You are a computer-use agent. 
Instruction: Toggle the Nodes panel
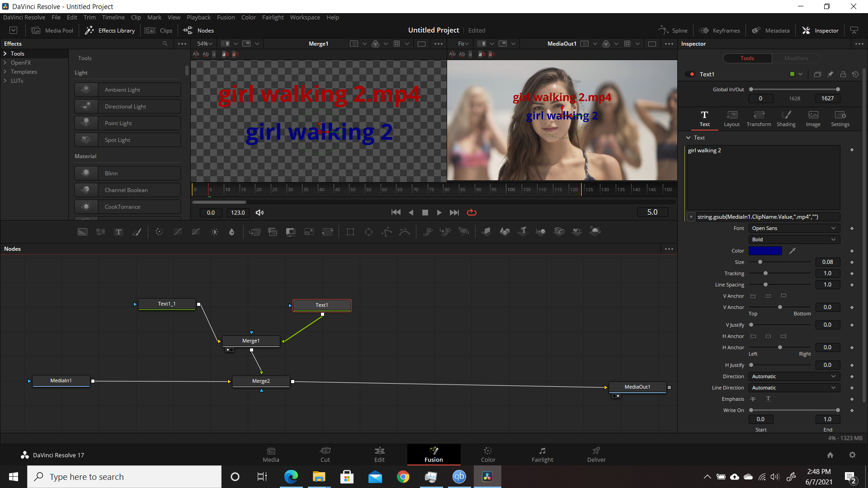[198, 30]
